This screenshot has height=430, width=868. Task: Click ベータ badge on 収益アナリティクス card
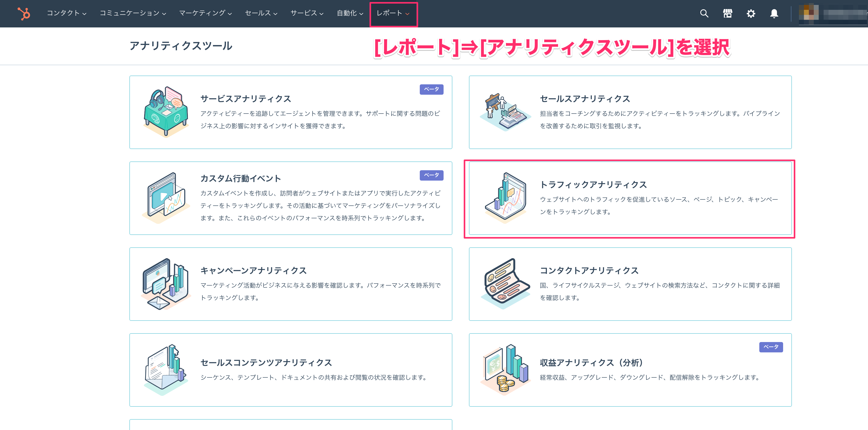(771, 347)
